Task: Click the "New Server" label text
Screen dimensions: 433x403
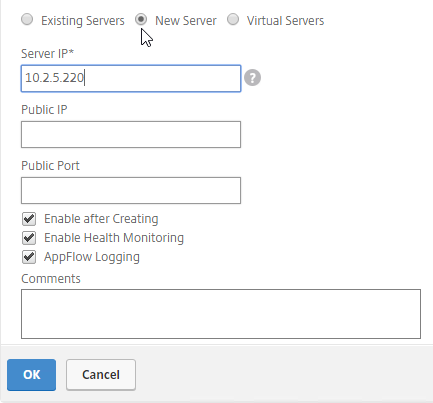Action: (186, 21)
